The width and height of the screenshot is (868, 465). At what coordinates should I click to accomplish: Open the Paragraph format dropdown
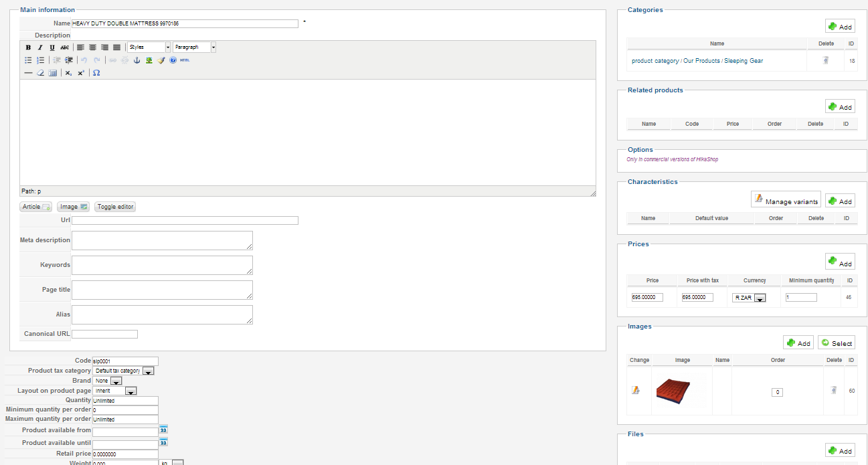[x=195, y=48]
